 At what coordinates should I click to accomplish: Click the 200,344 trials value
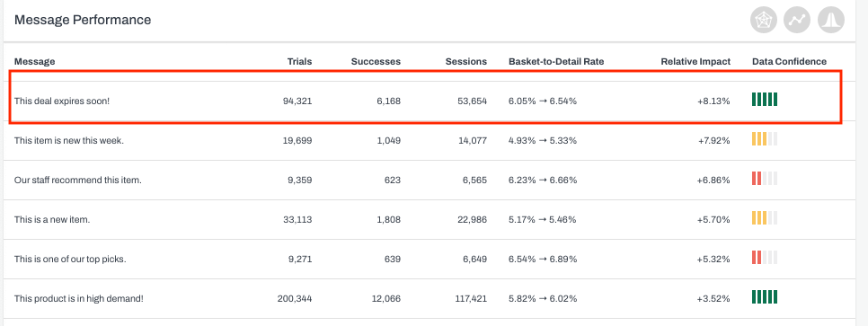[x=295, y=299]
